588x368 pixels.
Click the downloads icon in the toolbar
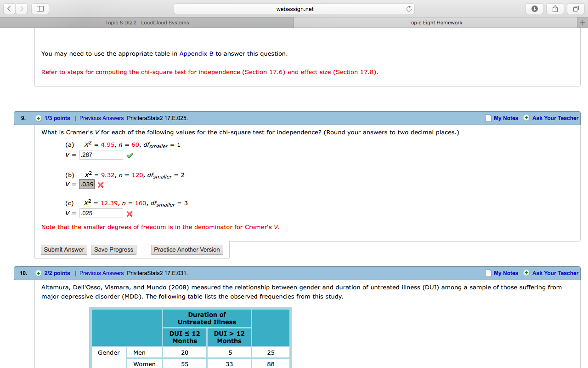pyautogui.click(x=534, y=8)
